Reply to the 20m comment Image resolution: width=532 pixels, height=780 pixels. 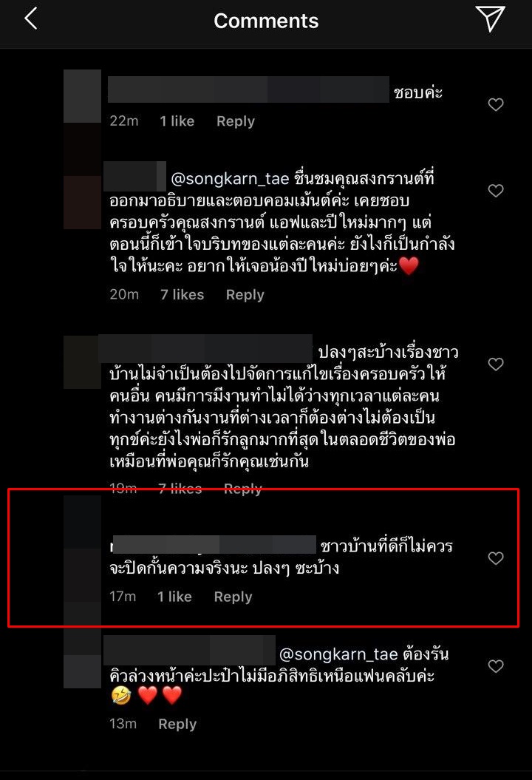tap(245, 295)
